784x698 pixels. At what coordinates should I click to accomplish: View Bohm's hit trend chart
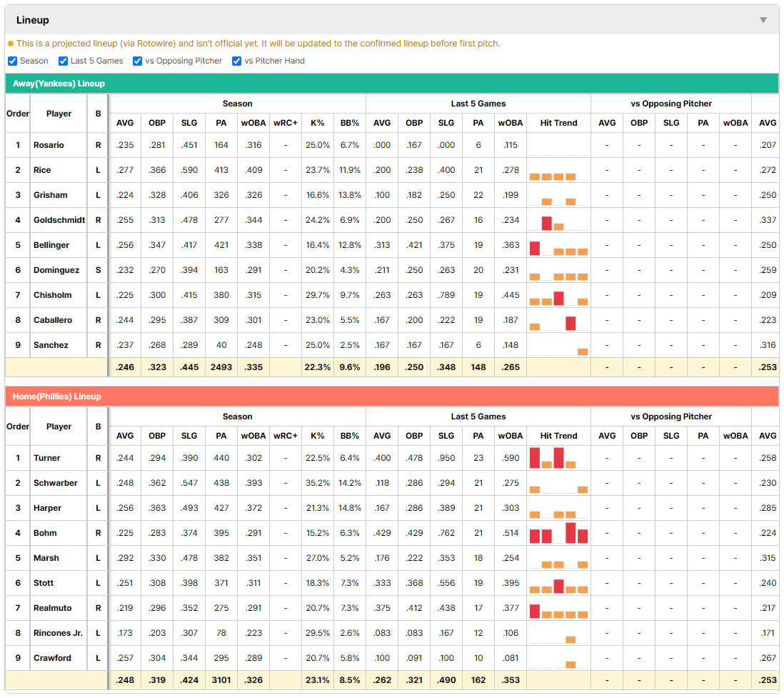[558, 533]
